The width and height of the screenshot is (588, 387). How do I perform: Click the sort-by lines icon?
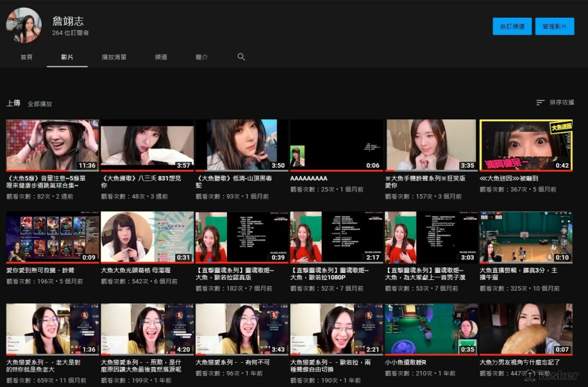[x=540, y=102]
